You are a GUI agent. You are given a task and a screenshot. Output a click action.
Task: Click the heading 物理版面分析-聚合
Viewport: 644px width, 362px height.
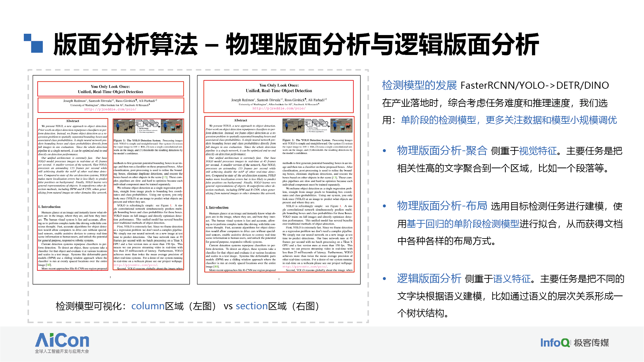442,150
